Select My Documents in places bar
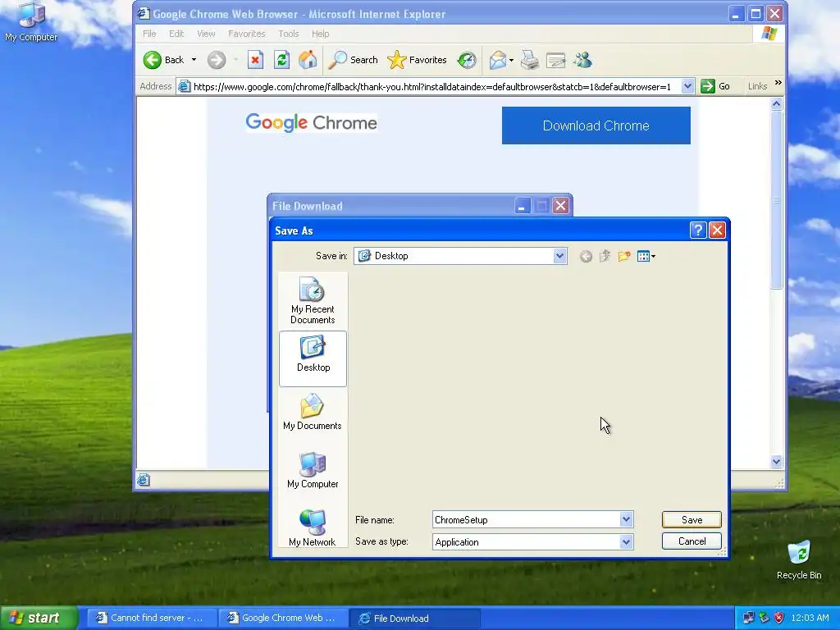This screenshot has width=840, height=630. pos(313,412)
